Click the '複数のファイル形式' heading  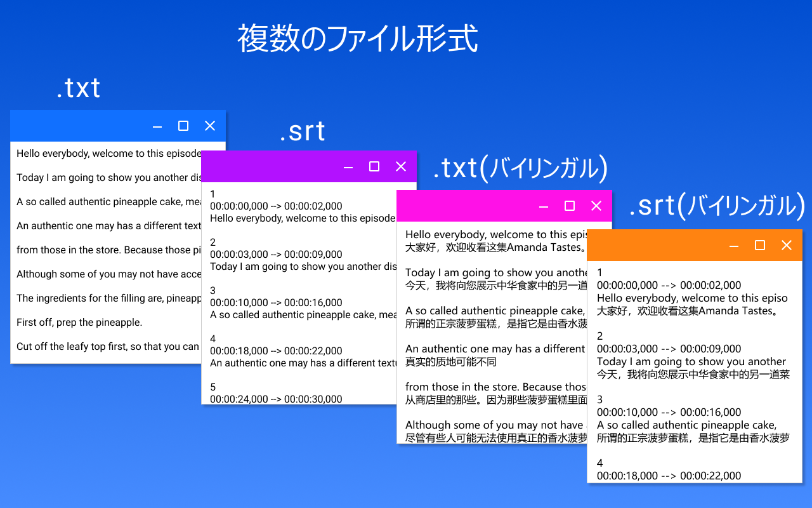tap(358, 39)
